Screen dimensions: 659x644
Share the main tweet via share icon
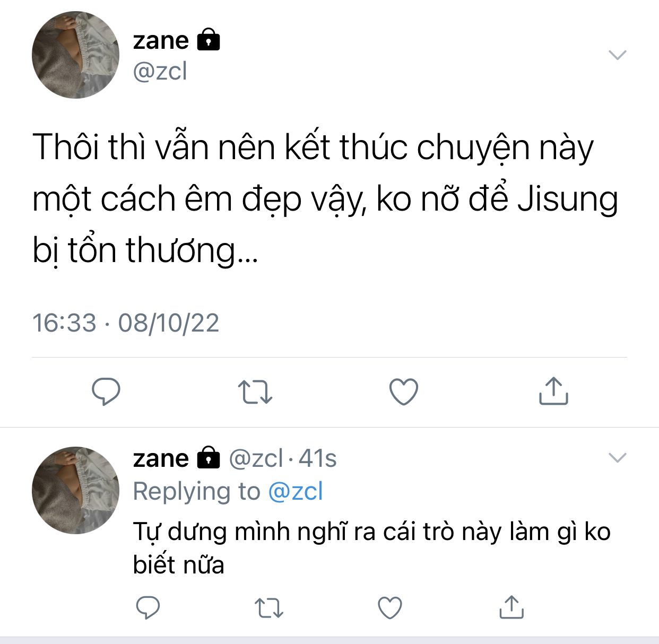click(553, 391)
